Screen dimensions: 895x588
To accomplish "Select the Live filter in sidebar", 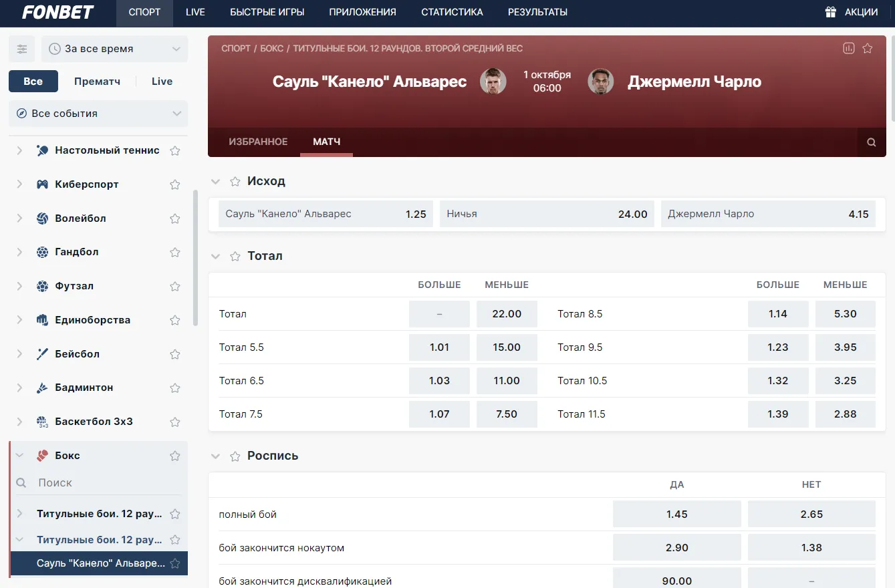I will [x=162, y=82].
